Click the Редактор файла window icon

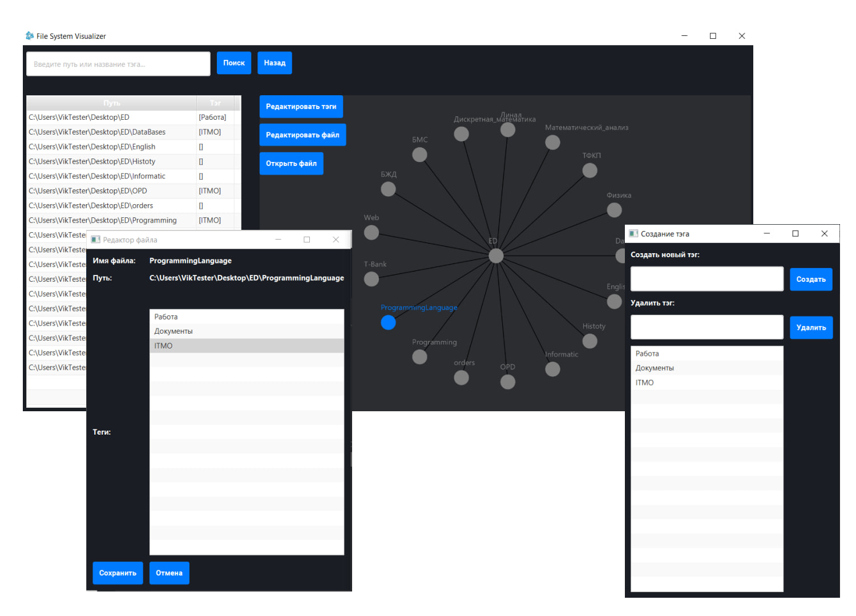click(x=95, y=240)
